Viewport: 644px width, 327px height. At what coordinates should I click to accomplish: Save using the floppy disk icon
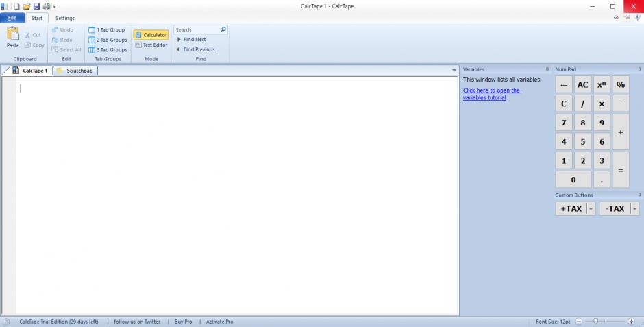tap(36, 6)
